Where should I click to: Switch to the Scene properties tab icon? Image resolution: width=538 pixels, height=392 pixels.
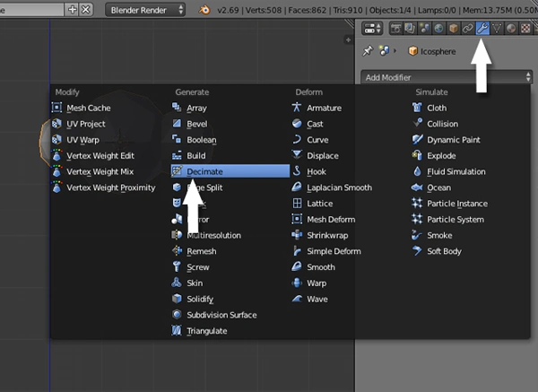click(424, 28)
